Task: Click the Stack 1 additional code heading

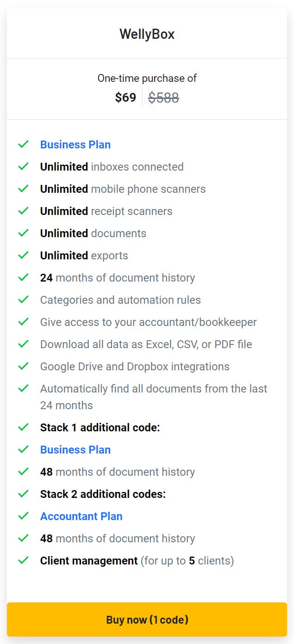Action: [100, 428]
